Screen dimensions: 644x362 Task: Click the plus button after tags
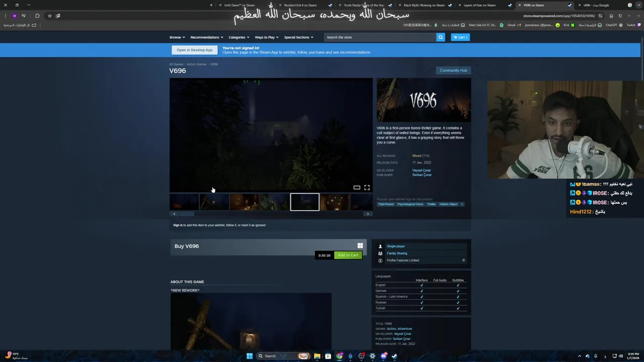462,204
